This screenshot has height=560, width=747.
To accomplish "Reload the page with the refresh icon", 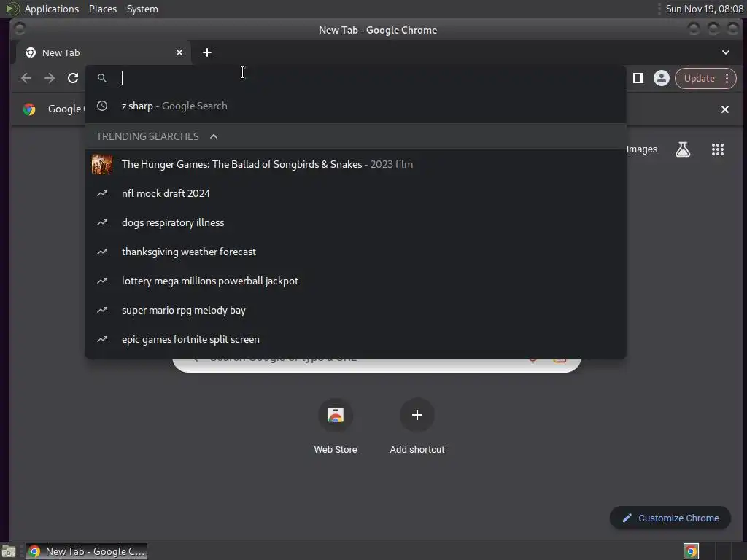I will (x=73, y=78).
